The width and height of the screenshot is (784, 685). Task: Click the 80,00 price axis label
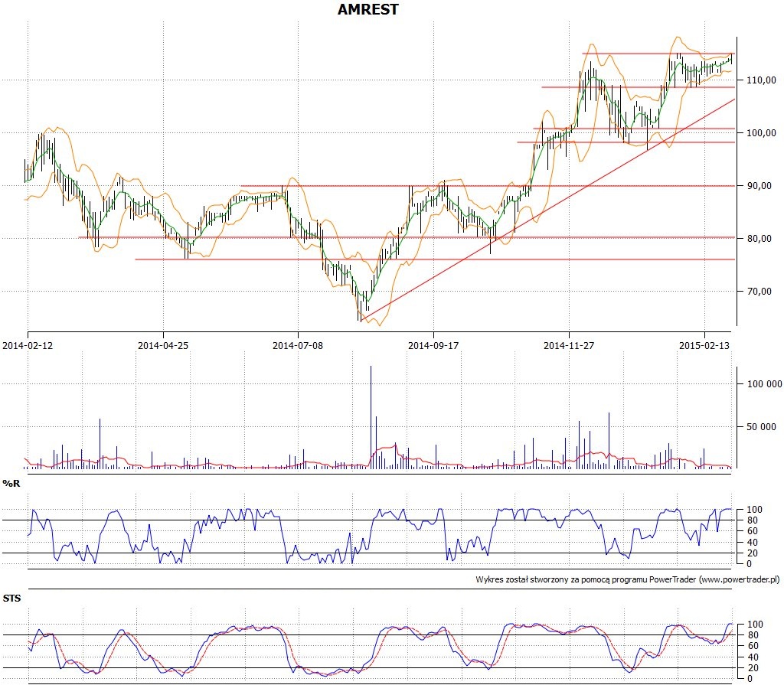coord(759,239)
